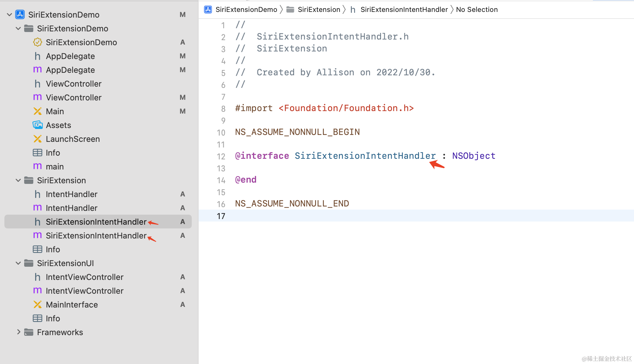The height and width of the screenshot is (364, 634).
Task: Click the MainInterface storyboard icon
Action: (x=37, y=304)
